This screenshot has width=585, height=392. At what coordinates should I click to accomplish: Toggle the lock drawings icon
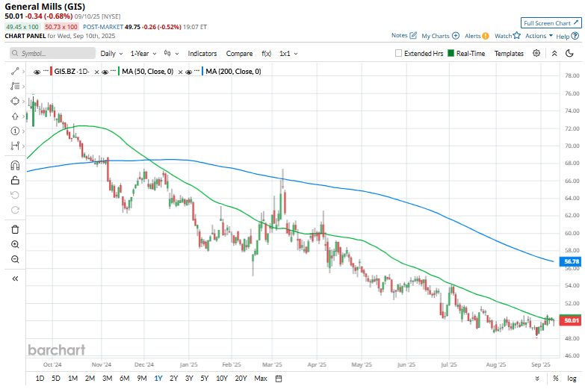tap(15, 180)
